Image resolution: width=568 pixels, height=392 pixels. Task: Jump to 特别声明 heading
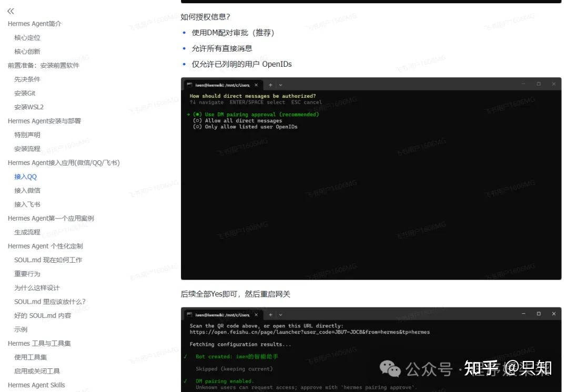[27, 135]
